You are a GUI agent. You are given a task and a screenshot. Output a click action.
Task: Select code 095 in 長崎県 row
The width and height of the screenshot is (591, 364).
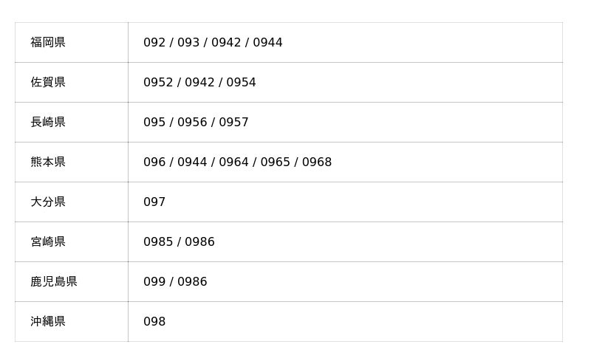[154, 123]
